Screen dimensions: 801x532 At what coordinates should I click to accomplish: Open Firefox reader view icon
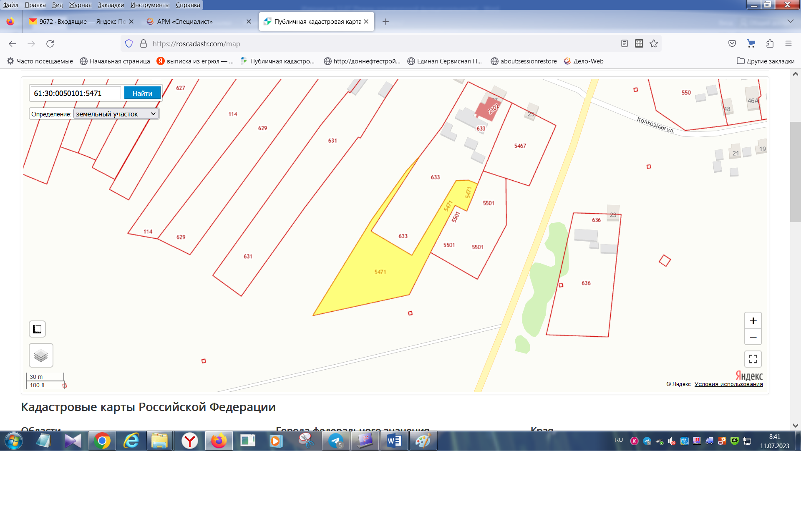[625, 44]
